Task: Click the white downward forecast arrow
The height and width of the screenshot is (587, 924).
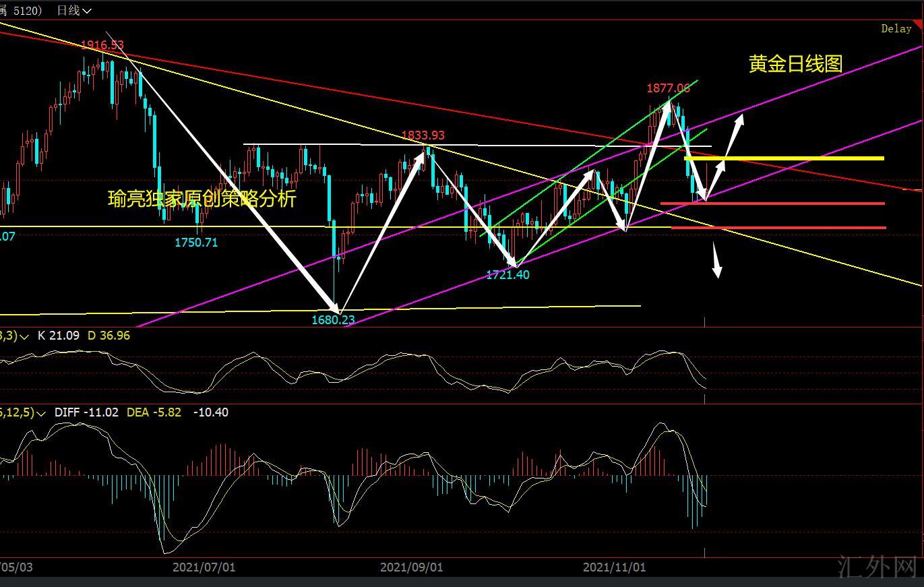Action: point(716,264)
